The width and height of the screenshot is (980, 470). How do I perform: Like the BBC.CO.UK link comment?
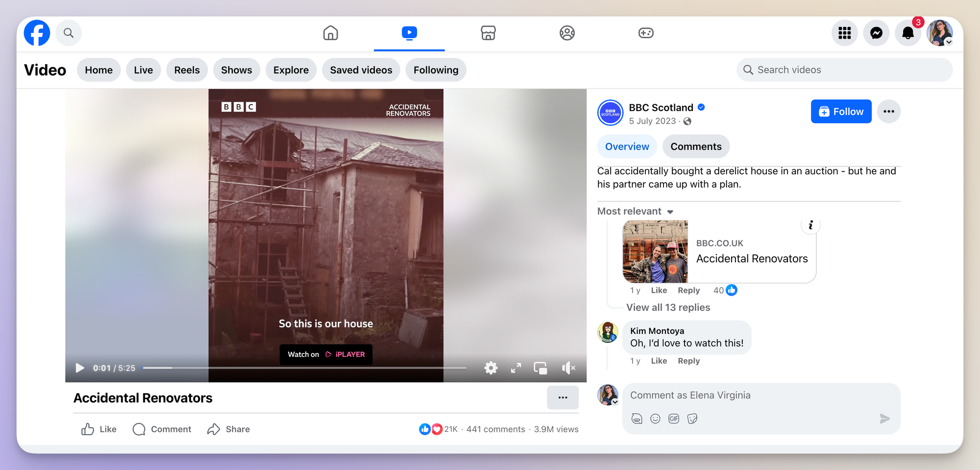click(659, 290)
